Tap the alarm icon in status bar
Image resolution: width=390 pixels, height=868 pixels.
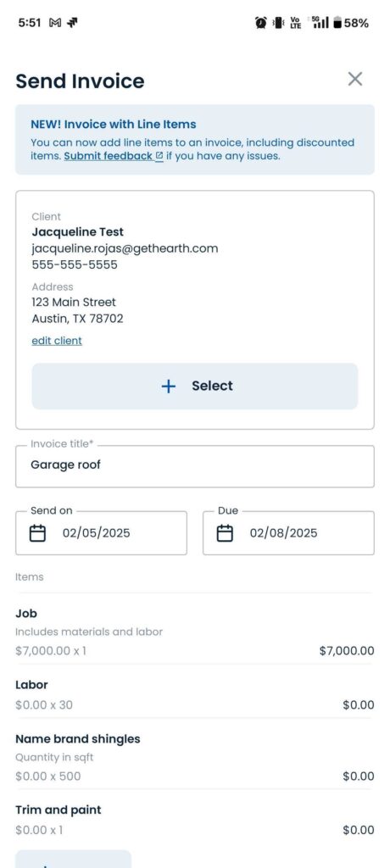click(260, 23)
